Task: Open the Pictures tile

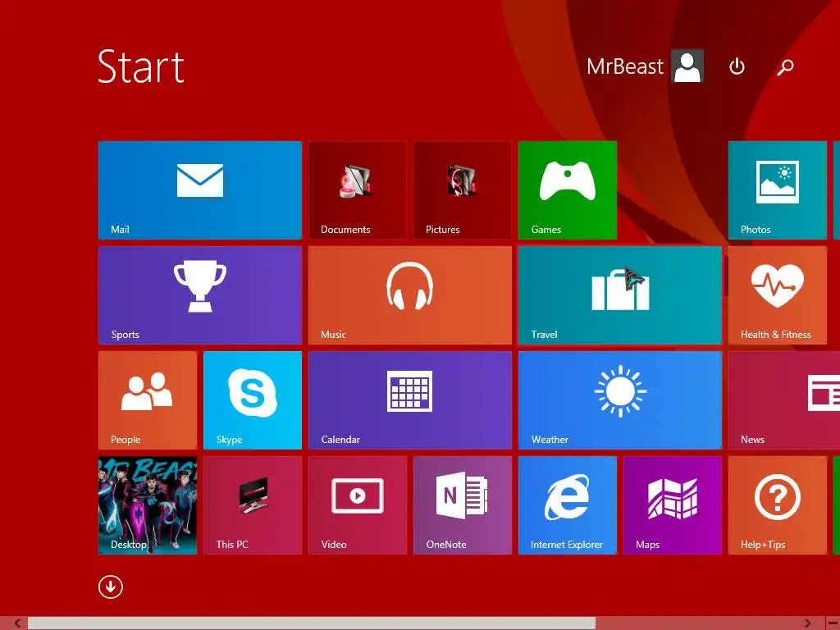Action: (463, 190)
